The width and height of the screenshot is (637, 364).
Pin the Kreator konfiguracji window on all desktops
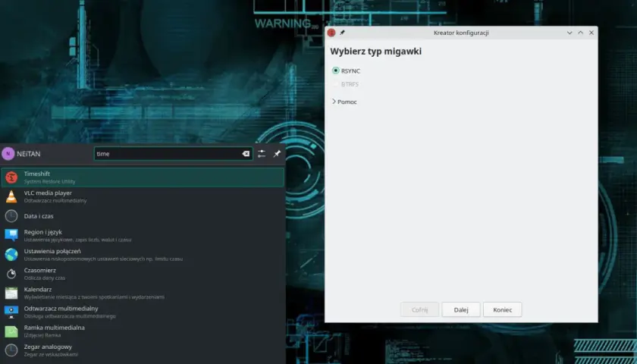(x=342, y=33)
